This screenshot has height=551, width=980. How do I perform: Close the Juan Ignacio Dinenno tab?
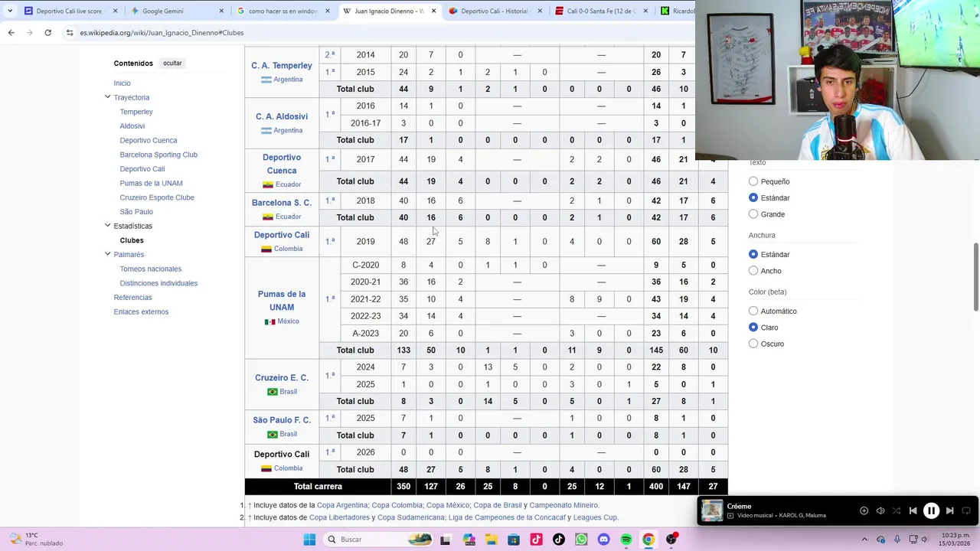[x=433, y=11]
